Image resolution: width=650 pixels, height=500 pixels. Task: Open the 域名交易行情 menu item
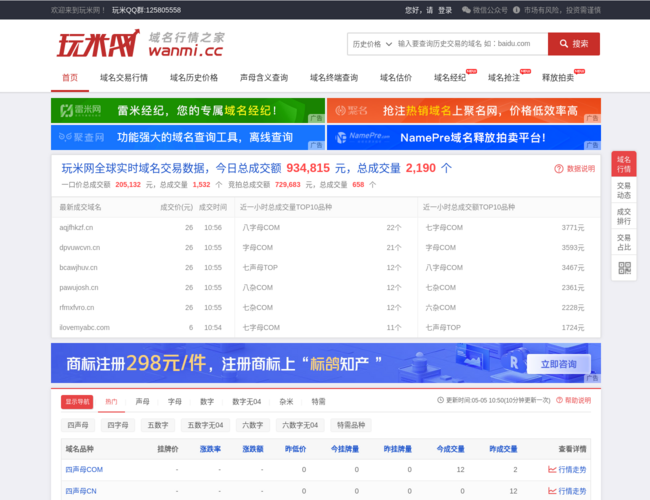[x=124, y=78]
